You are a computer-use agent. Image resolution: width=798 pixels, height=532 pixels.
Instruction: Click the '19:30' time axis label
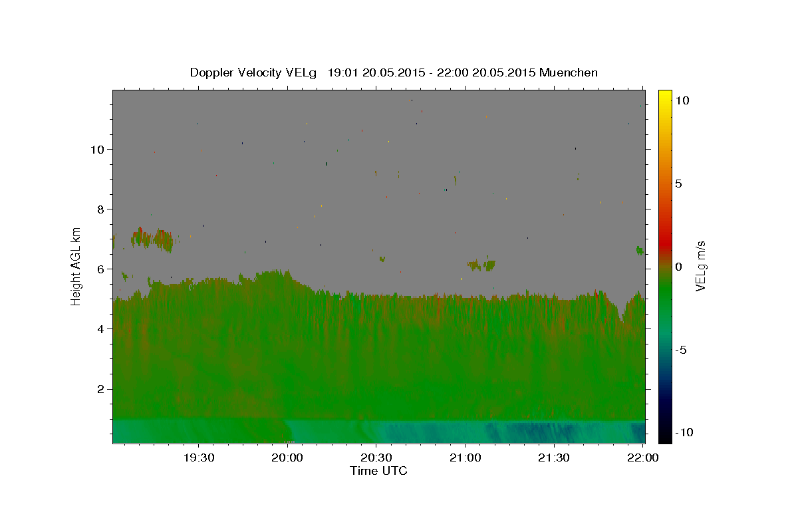click(x=198, y=458)
